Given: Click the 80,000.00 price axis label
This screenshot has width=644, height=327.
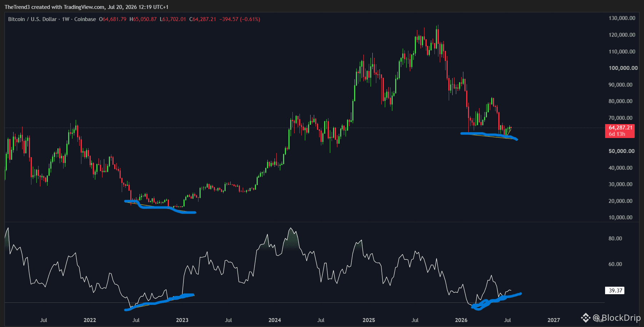Looking at the screenshot, I should 620,101.
